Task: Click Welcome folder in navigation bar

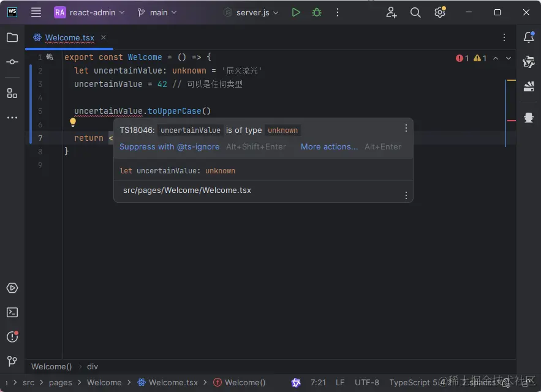Action: click(104, 382)
